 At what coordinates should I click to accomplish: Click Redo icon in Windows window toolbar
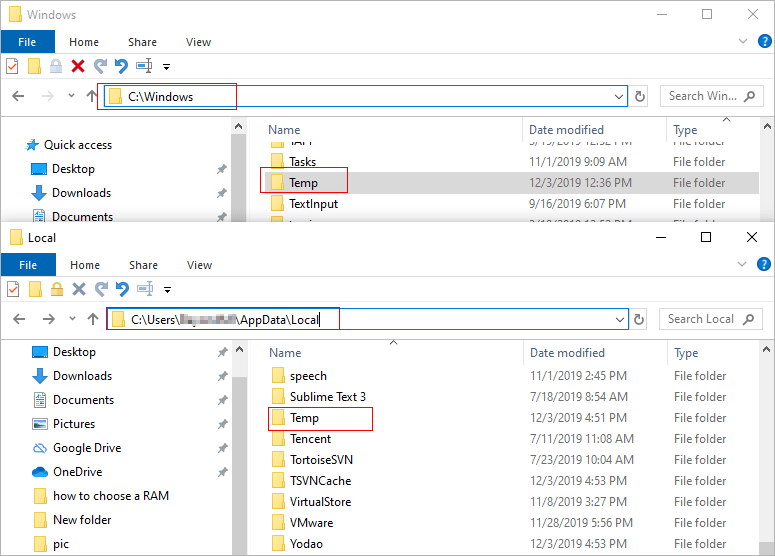100,66
